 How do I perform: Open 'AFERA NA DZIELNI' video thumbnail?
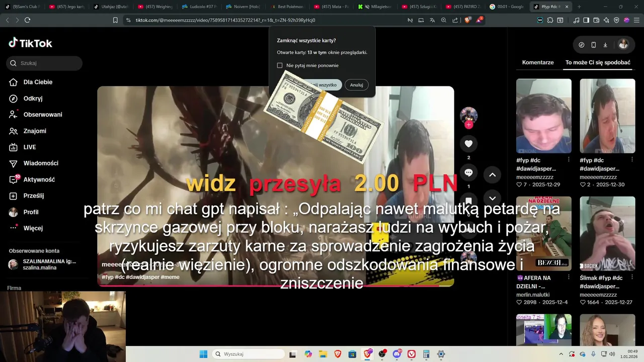coord(544,233)
